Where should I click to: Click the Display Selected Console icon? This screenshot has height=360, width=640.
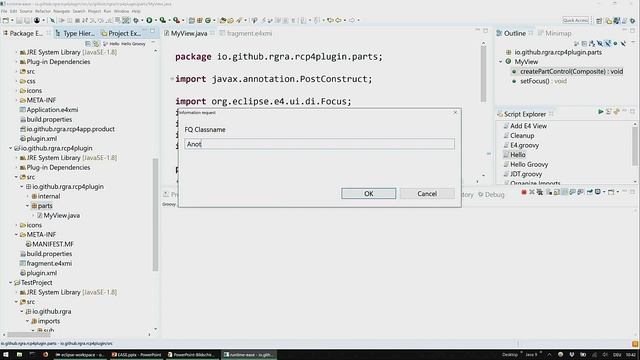tap(598, 192)
